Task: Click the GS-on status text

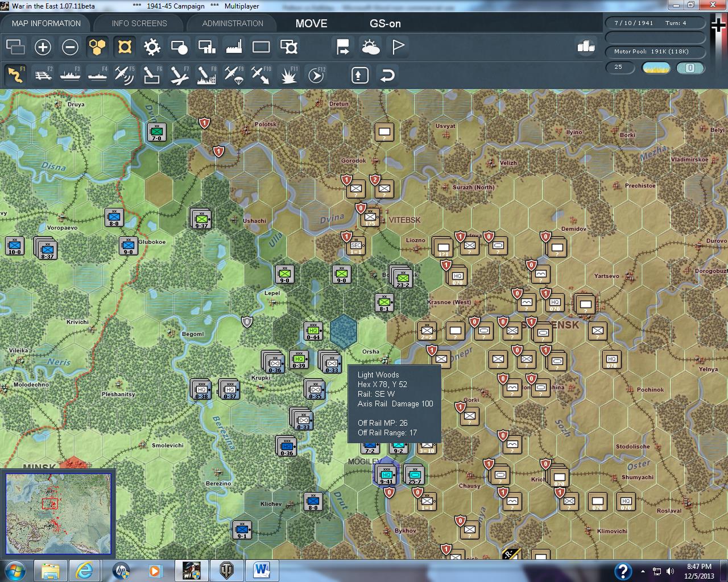Action: point(385,23)
